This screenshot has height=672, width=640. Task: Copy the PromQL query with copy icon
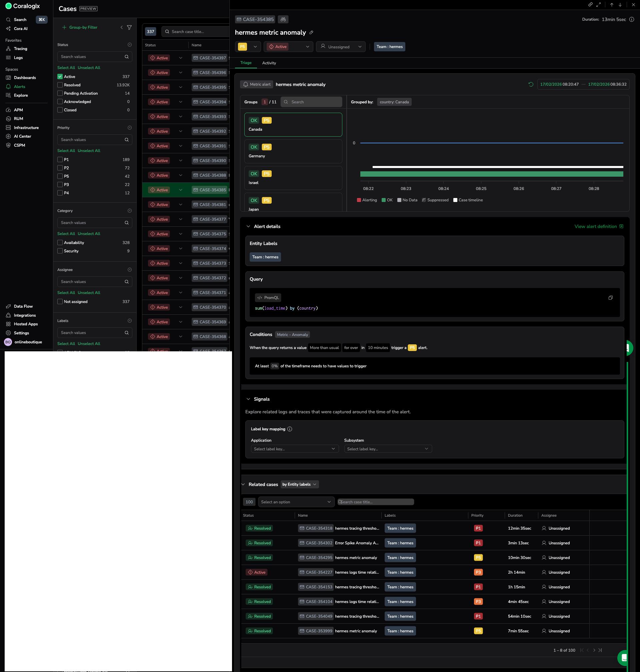point(610,298)
